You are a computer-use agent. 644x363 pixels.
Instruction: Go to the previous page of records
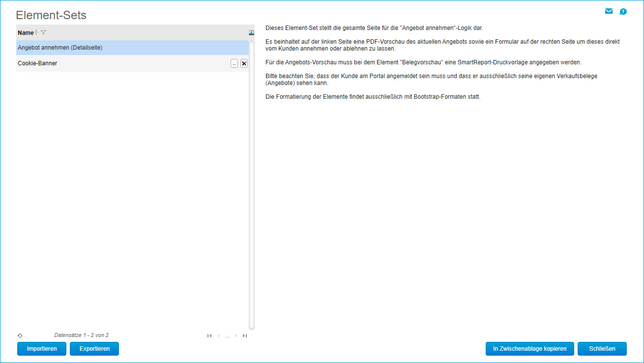pyautogui.click(x=218, y=336)
